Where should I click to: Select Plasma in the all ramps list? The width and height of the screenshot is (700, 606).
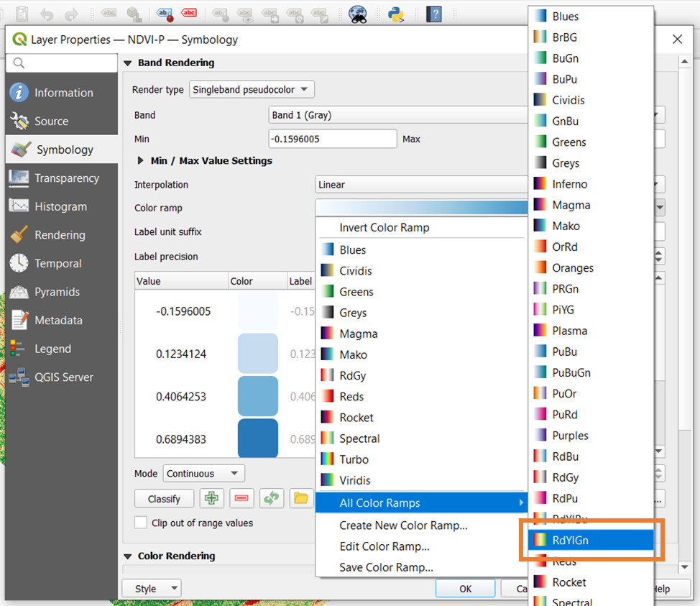[x=591, y=331]
